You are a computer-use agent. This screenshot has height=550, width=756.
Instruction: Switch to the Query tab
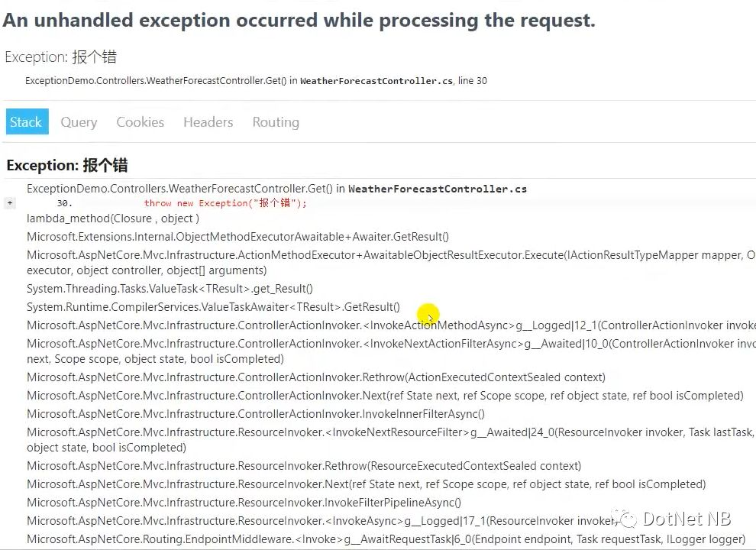[79, 122]
